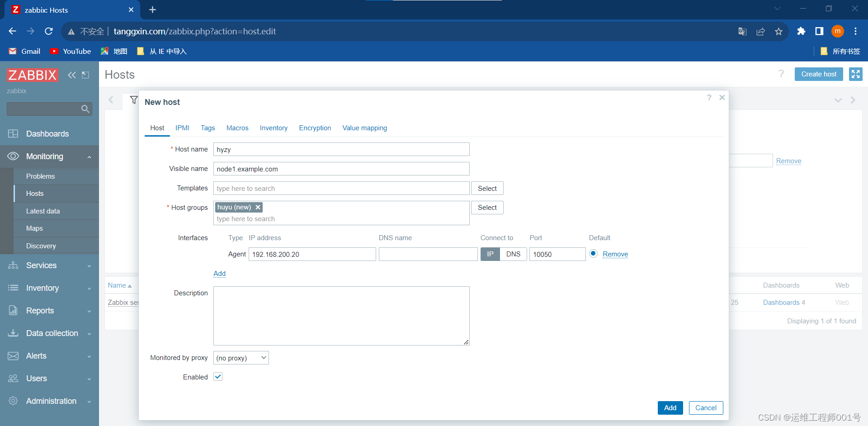Switch to the Macros tab

(237, 128)
